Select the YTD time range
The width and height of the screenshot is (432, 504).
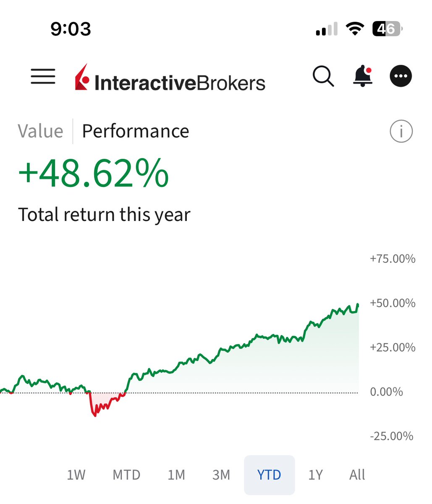[x=270, y=475]
